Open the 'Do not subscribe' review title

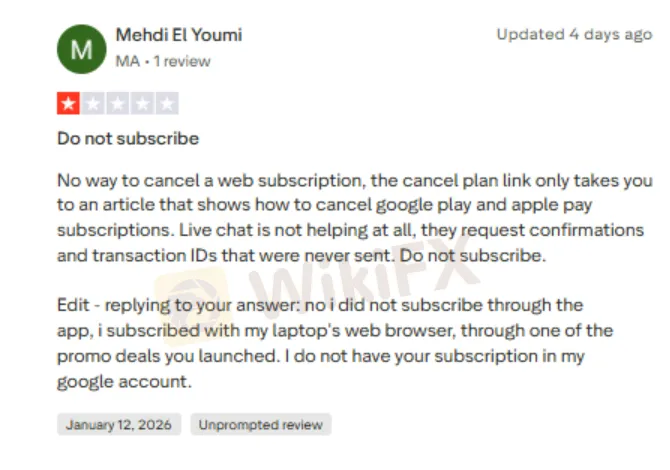pyautogui.click(x=127, y=139)
